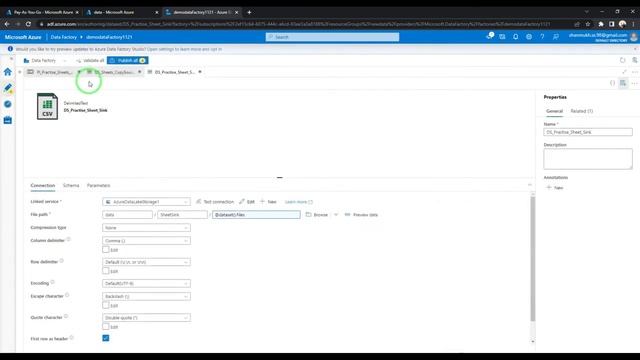
Task: Click the large CSV dataset icon
Action: pos(47,106)
